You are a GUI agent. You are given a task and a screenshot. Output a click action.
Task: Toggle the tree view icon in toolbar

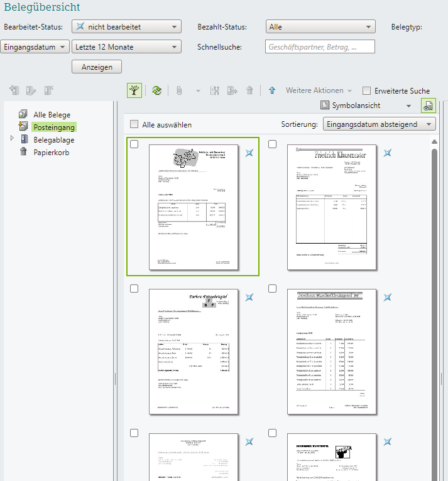[x=134, y=90]
